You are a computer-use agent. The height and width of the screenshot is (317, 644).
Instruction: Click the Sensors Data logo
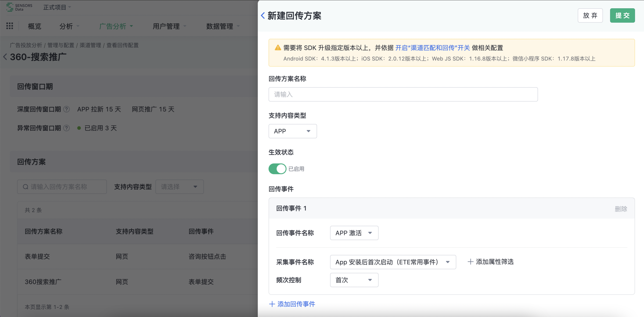click(x=19, y=7)
